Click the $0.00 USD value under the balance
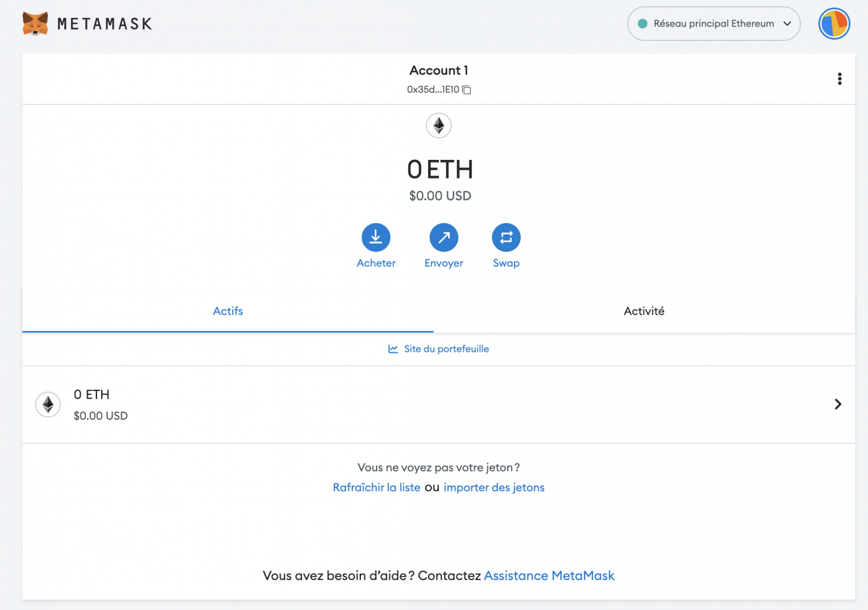 (x=440, y=196)
